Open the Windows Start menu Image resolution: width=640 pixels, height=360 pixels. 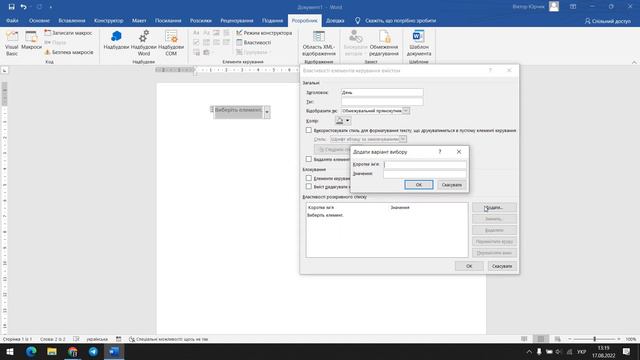point(10,351)
